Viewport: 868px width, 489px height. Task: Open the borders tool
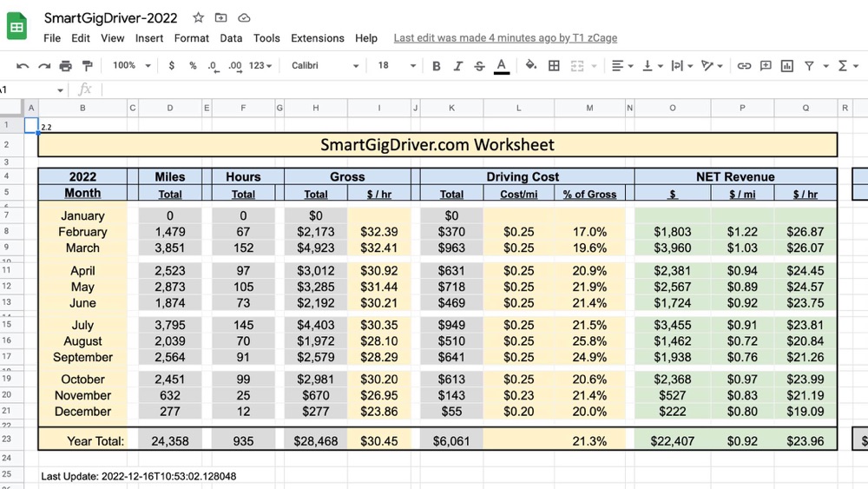pyautogui.click(x=554, y=66)
